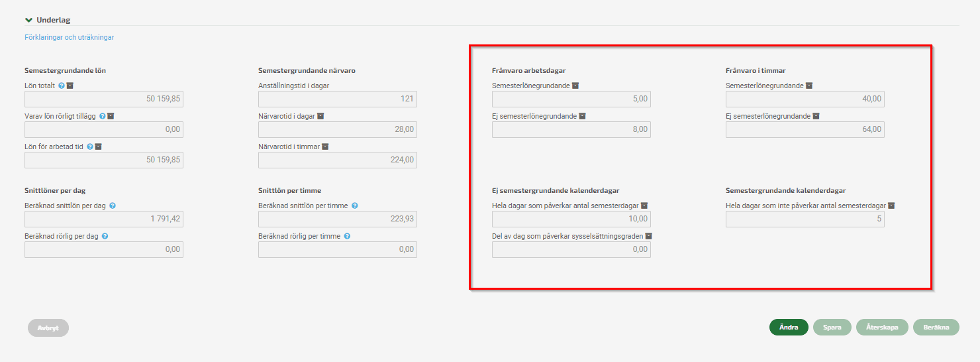
Task: Open the details icon beside Lön totalt
Action: point(70,86)
